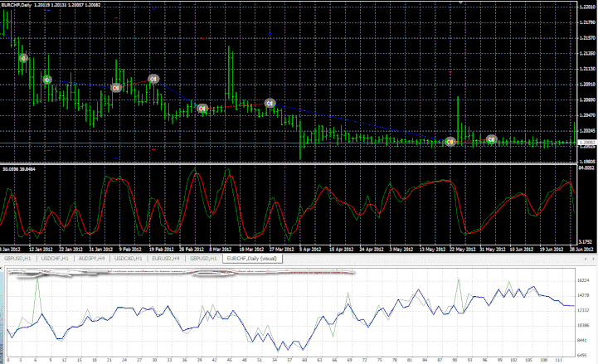This screenshot has height=364, width=598.
Task: Open the USDCAD,H1 chart tab
Action: point(128,259)
